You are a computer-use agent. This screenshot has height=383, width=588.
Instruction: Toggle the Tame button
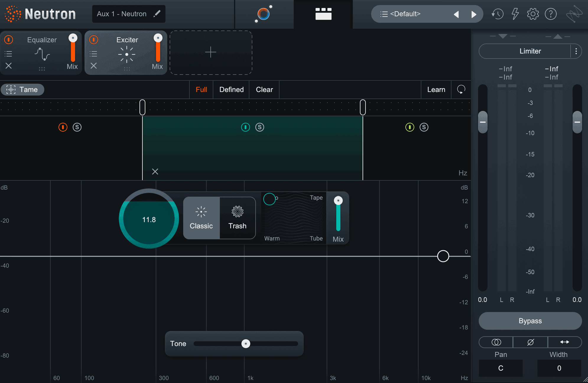22,90
